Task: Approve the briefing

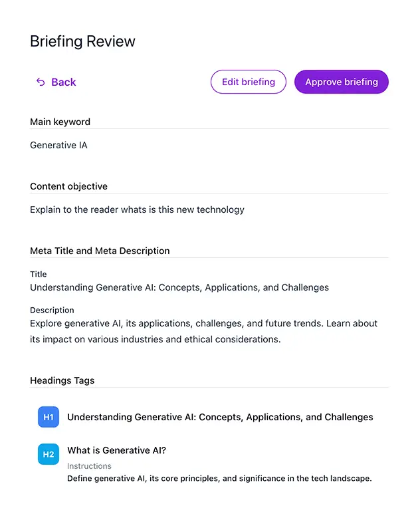Action: [341, 82]
